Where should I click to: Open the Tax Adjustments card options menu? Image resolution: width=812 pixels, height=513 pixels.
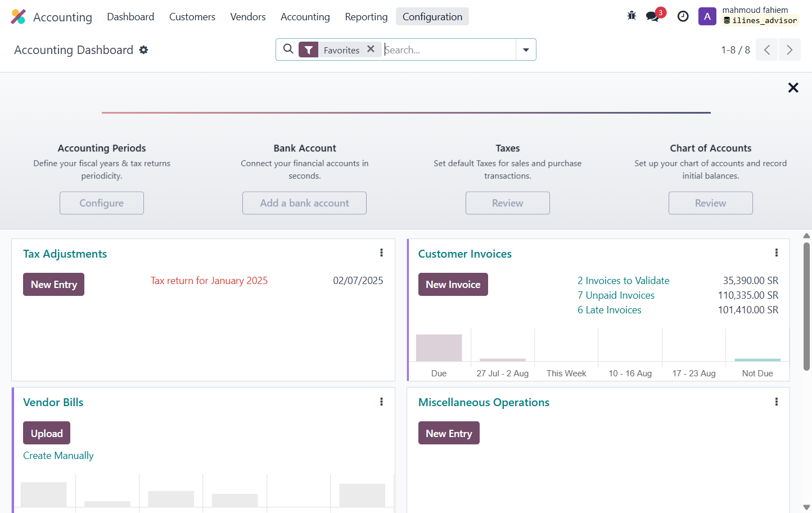coord(381,253)
